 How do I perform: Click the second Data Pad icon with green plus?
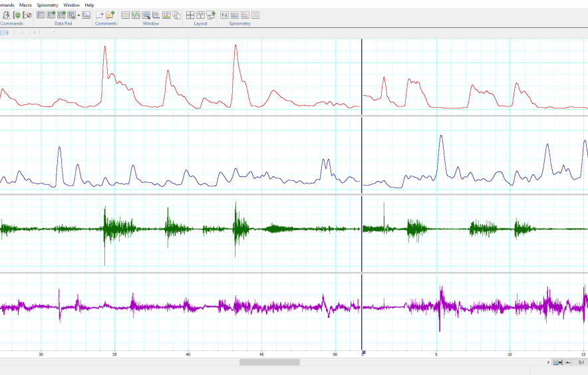(x=51, y=15)
